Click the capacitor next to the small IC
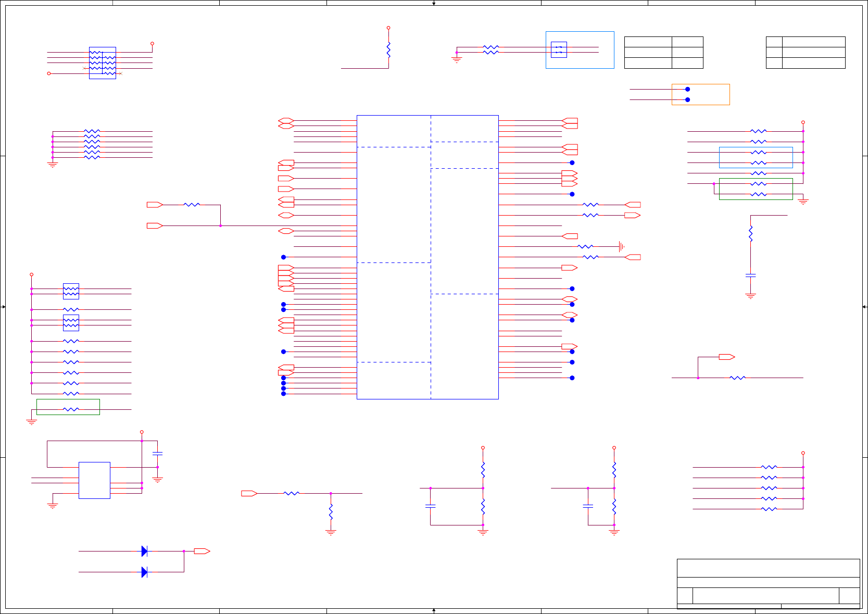This screenshot has height=614, width=868. 157,454
